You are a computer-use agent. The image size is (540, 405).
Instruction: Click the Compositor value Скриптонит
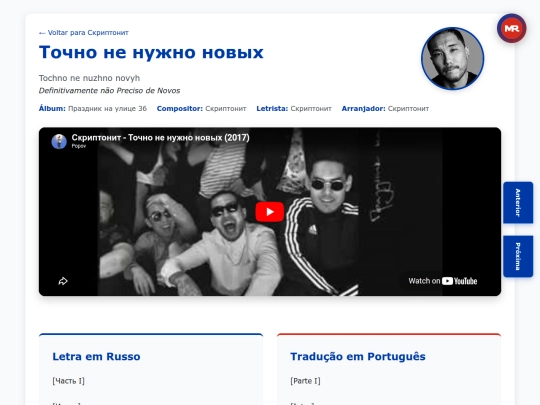pos(226,108)
